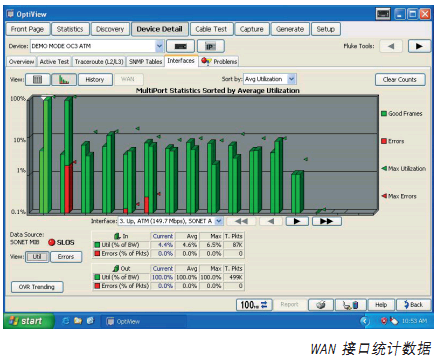This screenshot has width=438, height=362.
Task: Open the Generate tab
Action: 290,29
